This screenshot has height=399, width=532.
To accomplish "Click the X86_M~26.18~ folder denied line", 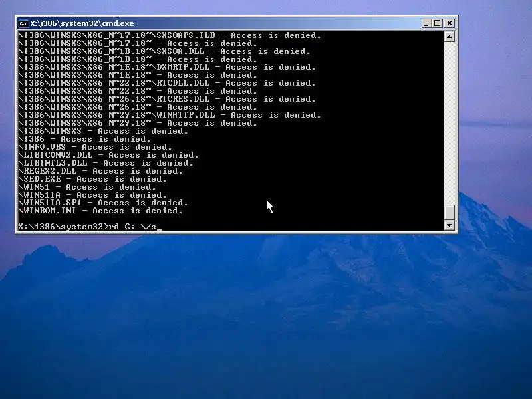I will 138,107.
